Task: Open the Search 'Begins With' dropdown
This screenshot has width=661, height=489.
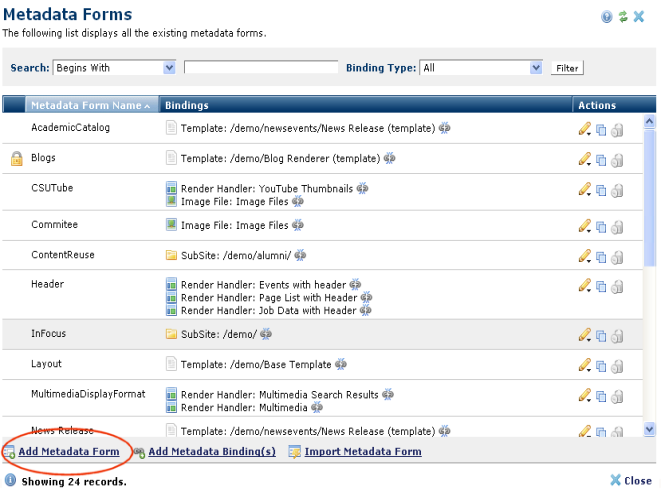Action: pos(168,68)
